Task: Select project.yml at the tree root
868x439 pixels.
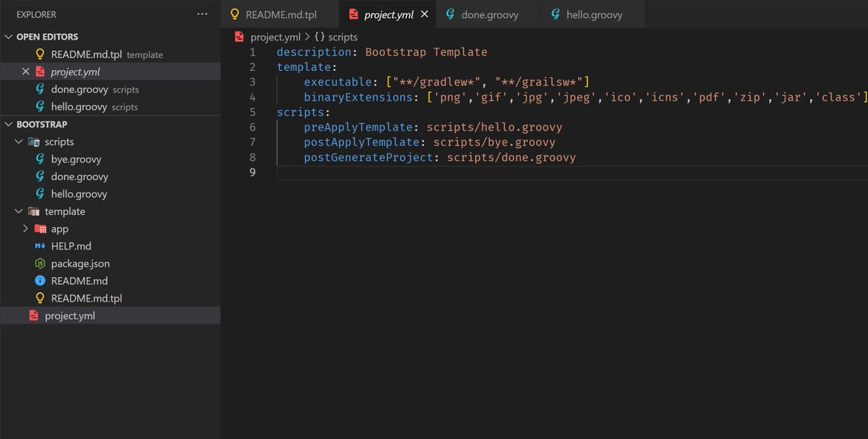Action: (110, 315)
